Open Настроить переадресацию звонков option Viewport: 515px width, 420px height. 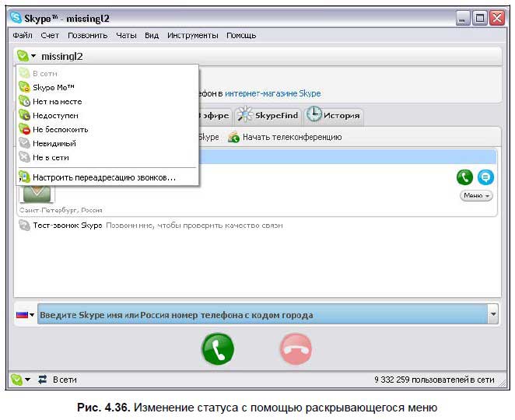point(103,177)
